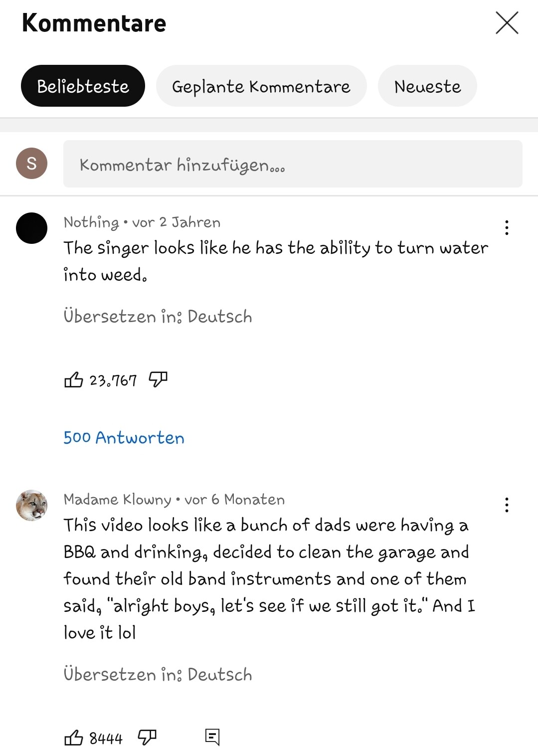Focus the Kommentar hinzufügen field
Screen dimensions: 538x756
tap(293, 164)
